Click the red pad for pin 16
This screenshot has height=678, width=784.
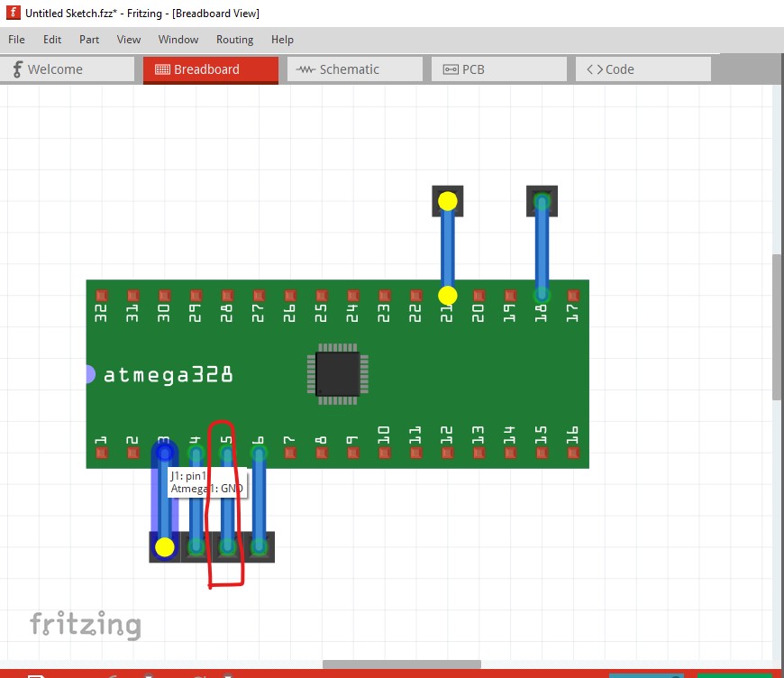(x=572, y=451)
